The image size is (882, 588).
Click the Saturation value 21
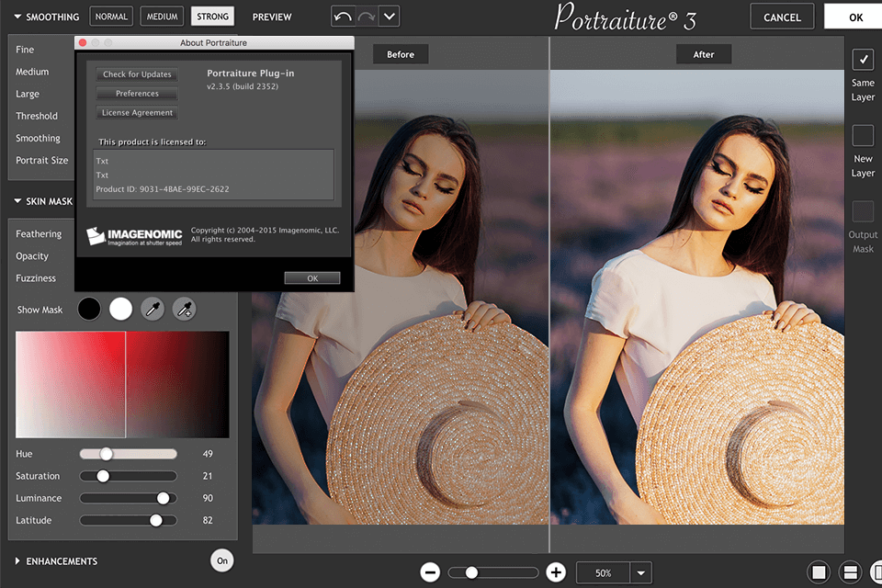pyautogui.click(x=208, y=476)
